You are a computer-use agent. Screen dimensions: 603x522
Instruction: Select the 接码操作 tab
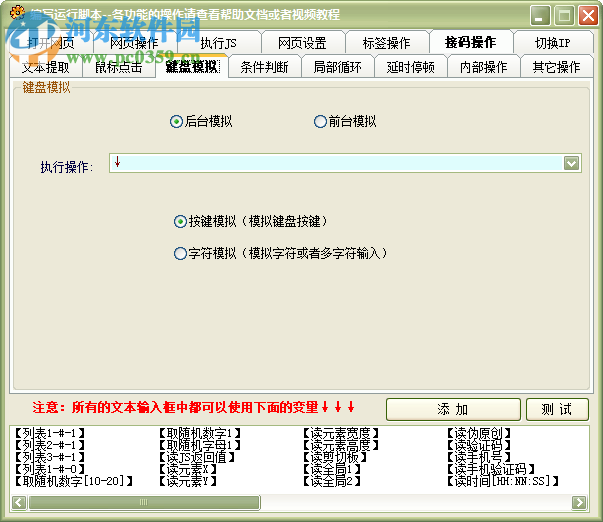471,42
